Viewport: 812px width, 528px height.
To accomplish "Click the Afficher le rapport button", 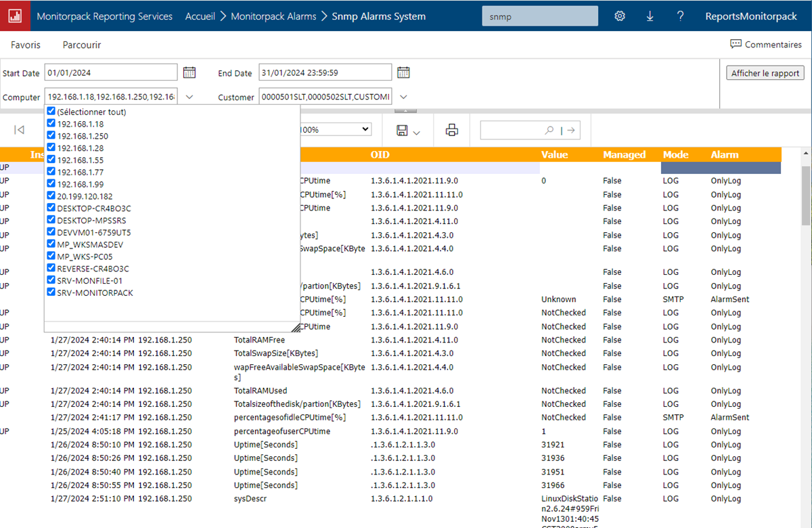I will 765,73.
